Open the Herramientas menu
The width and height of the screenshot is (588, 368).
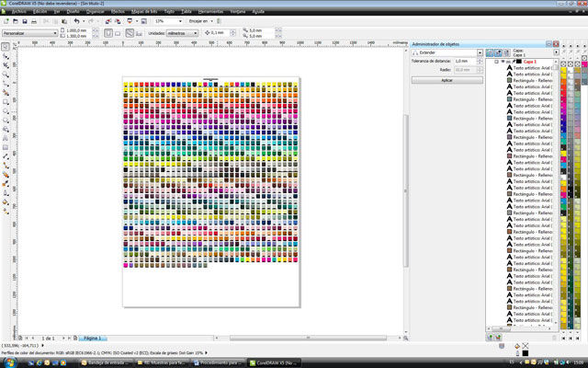212,11
